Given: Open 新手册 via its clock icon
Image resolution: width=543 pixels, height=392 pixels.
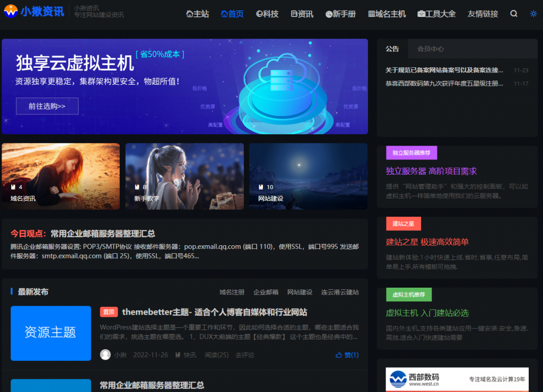Looking at the screenshot, I should tap(329, 14).
